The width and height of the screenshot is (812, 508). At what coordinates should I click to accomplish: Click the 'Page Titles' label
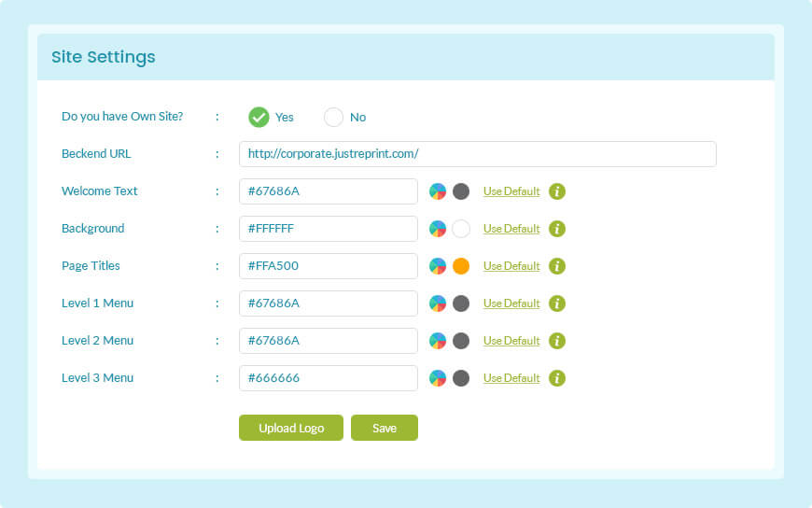click(91, 266)
